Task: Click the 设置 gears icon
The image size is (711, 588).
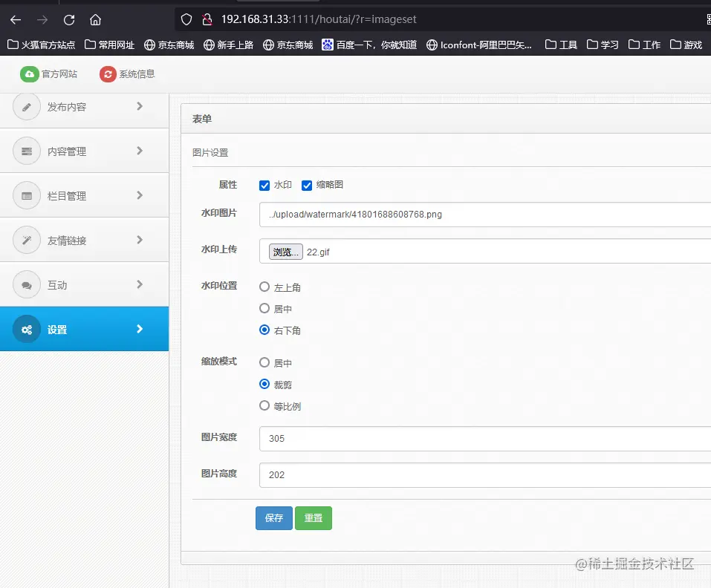Action: click(x=27, y=330)
